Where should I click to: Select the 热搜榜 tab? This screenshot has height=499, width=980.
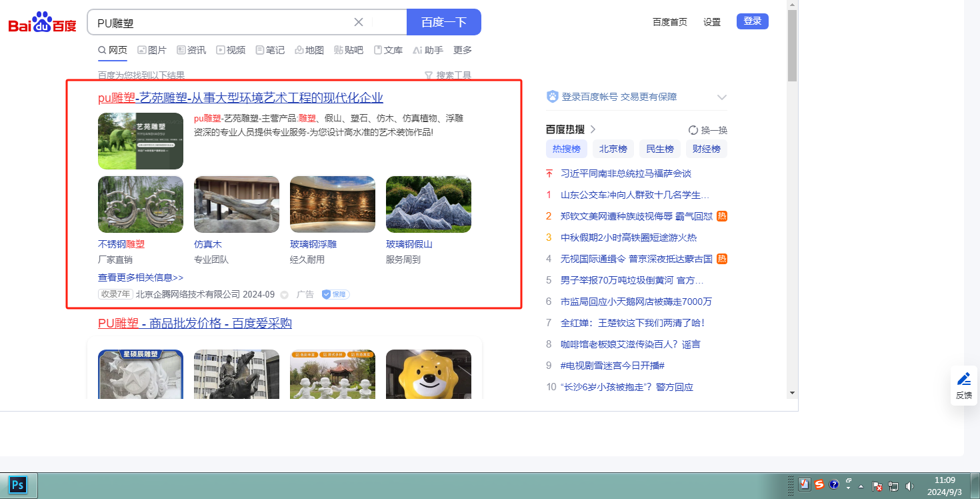[x=567, y=149]
